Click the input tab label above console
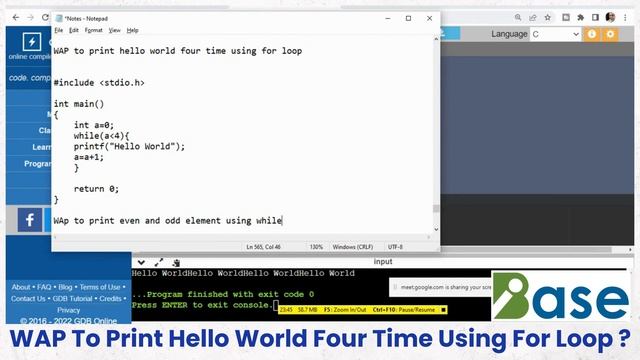This screenshot has width=640, height=360. pos(382,262)
